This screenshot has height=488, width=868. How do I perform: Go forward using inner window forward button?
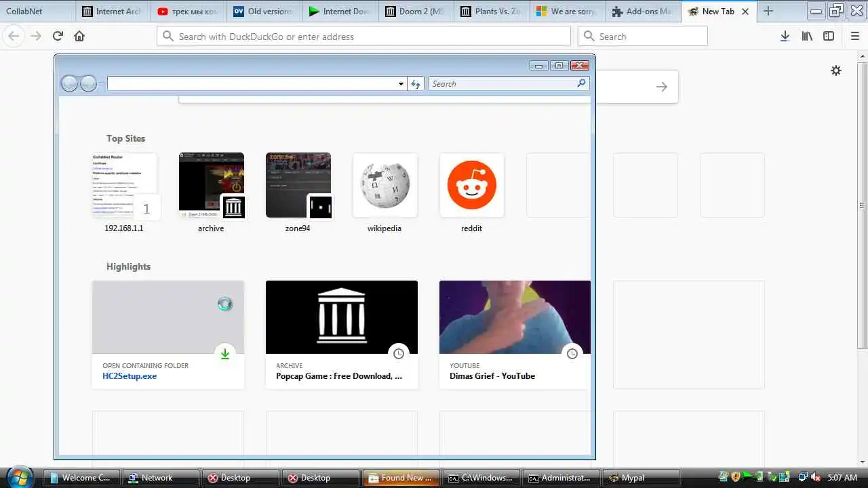89,83
